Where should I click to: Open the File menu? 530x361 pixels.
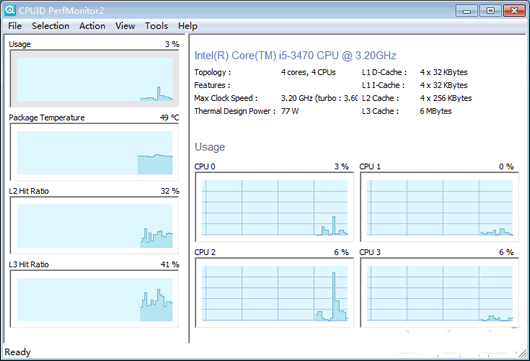pos(15,26)
